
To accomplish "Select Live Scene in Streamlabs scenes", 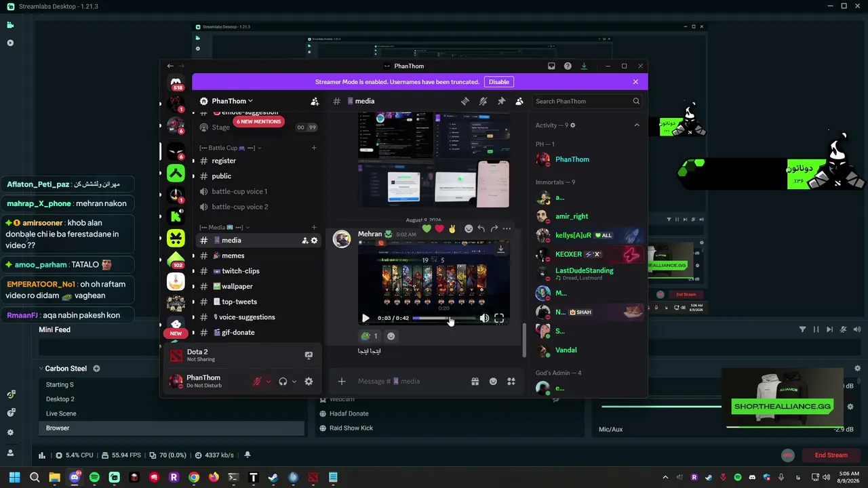I will tap(171, 413).
